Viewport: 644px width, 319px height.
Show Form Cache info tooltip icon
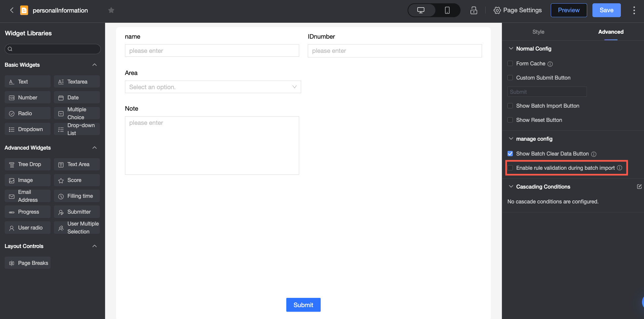point(550,64)
